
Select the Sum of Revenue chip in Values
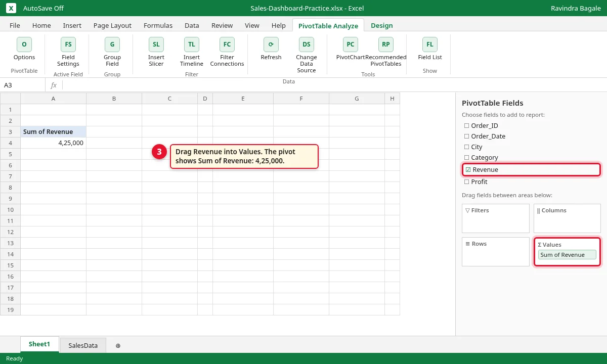coord(567,255)
